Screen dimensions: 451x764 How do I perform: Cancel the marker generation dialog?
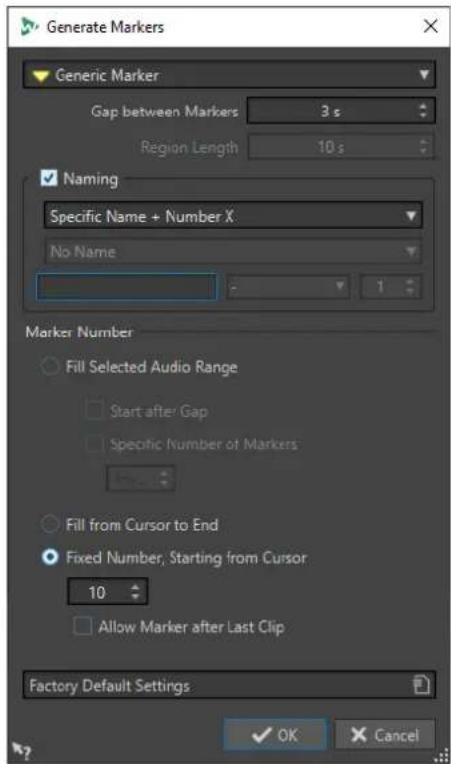coord(384,735)
